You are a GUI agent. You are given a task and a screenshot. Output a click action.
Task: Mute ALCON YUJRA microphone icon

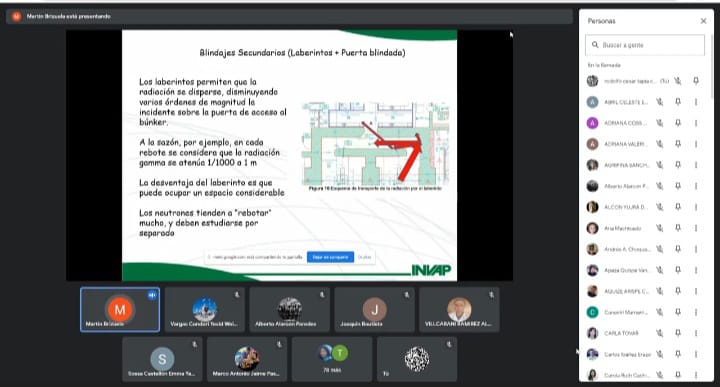[659, 207]
